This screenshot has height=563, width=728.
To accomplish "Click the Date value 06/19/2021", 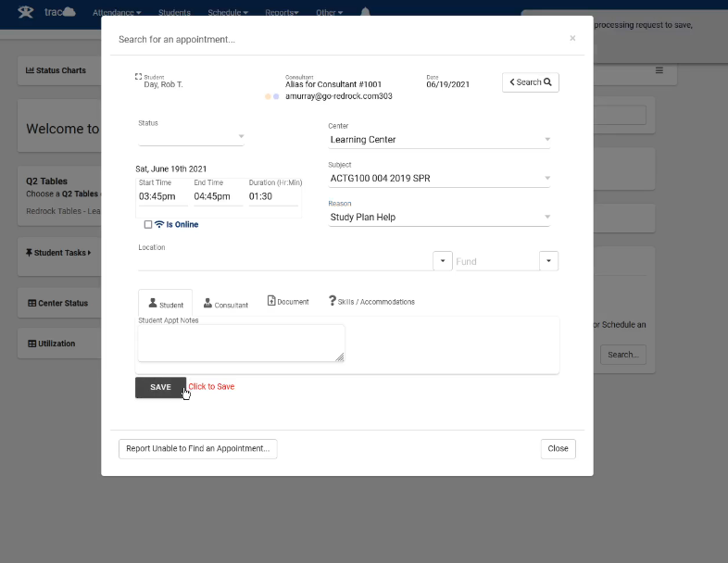I will click(x=447, y=84).
